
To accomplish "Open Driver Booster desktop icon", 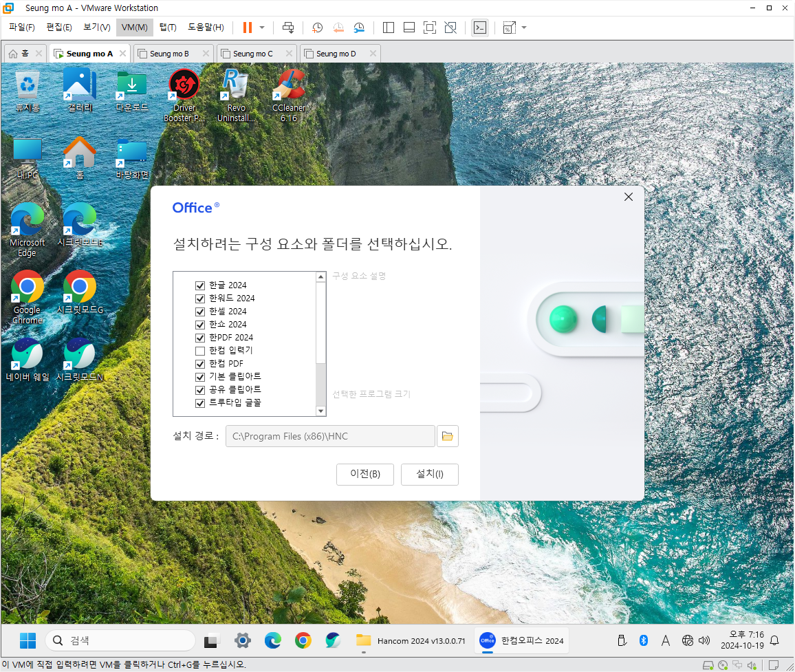I will tap(184, 96).
